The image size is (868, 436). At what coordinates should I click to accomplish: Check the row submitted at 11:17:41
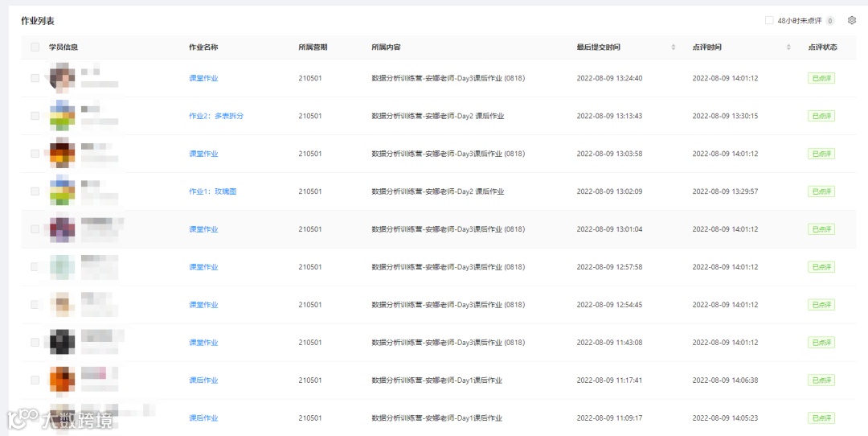click(35, 380)
